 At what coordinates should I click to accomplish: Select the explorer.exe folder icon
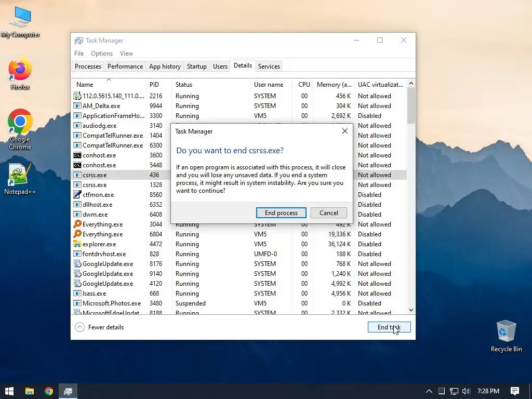77,244
